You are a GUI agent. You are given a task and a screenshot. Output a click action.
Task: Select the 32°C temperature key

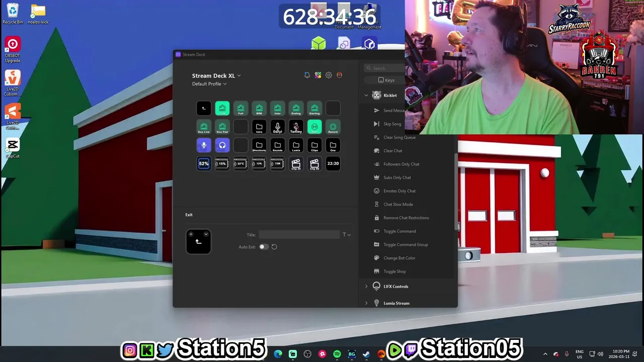tap(240, 163)
